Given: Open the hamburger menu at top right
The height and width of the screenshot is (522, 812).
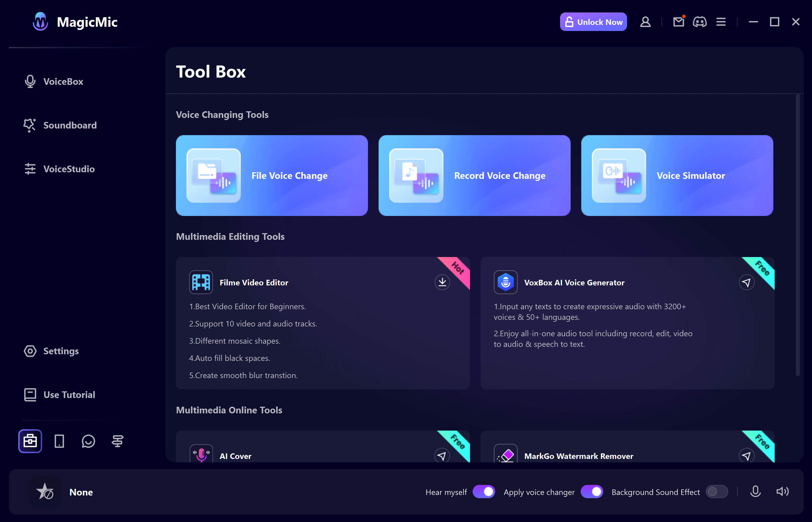Looking at the screenshot, I should click(721, 22).
